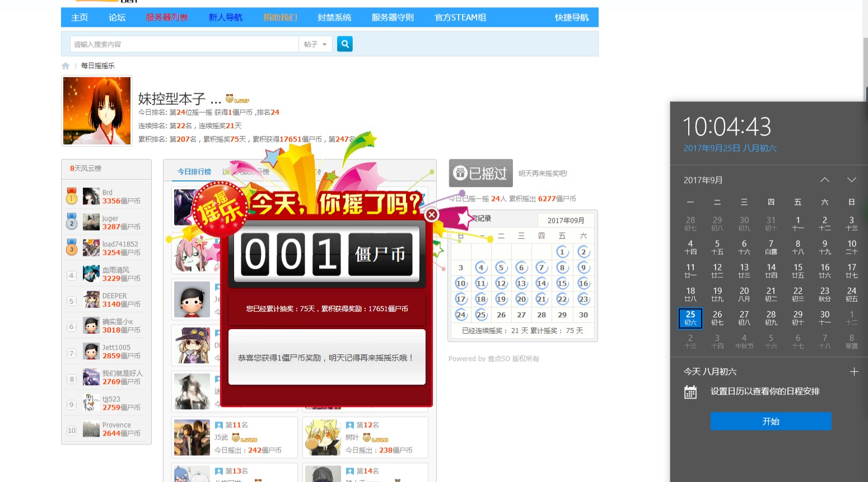868x482 pixels.
Task: Select September 26 in the calendar flyout
Action: click(717, 317)
